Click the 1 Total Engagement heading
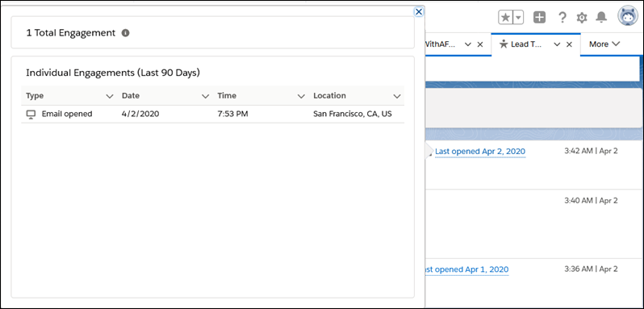644x309 pixels. click(71, 33)
